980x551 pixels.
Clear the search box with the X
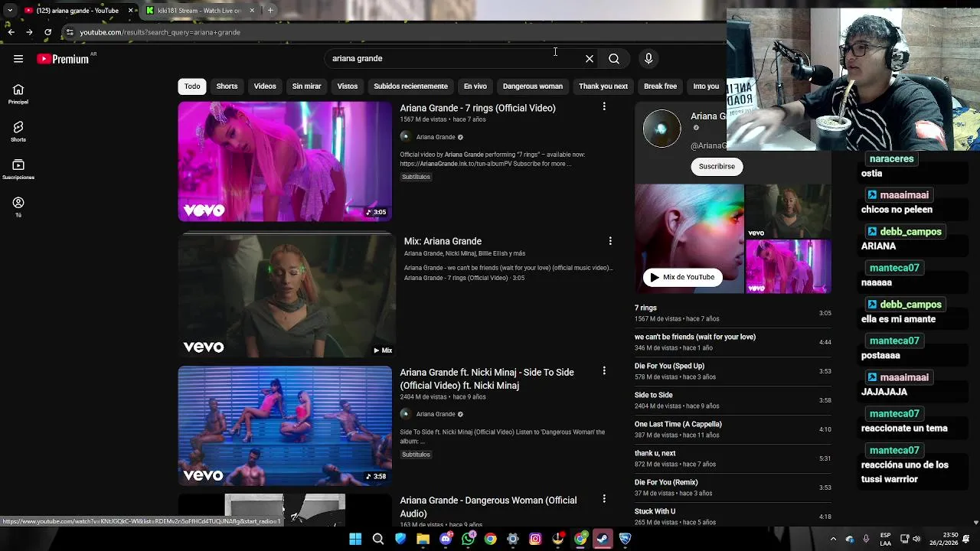(590, 59)
